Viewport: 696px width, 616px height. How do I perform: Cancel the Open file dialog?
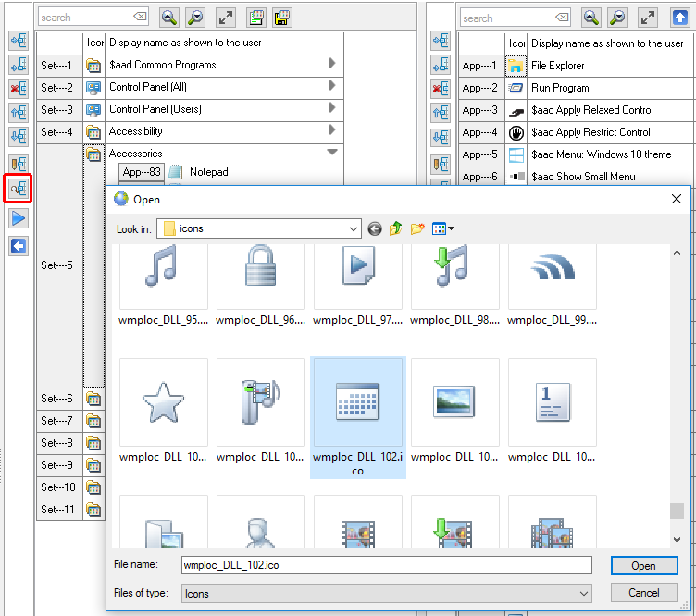pos(643,593)
